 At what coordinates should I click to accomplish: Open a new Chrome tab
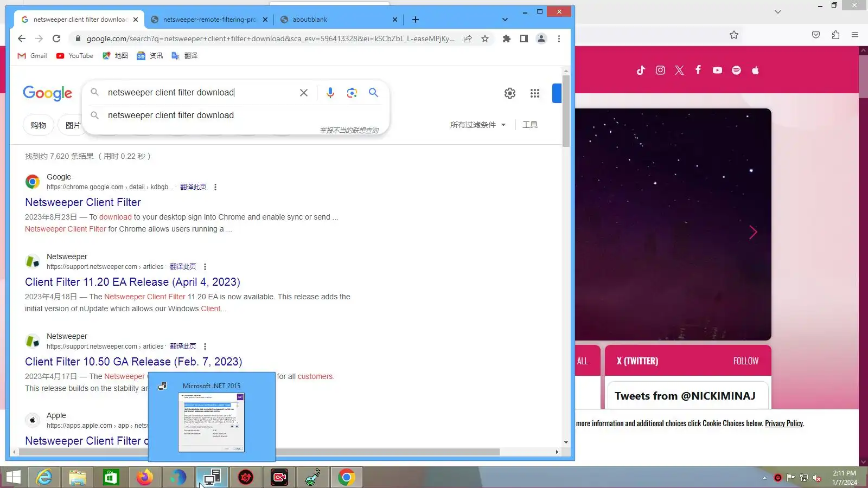click(x=416, y=20)
